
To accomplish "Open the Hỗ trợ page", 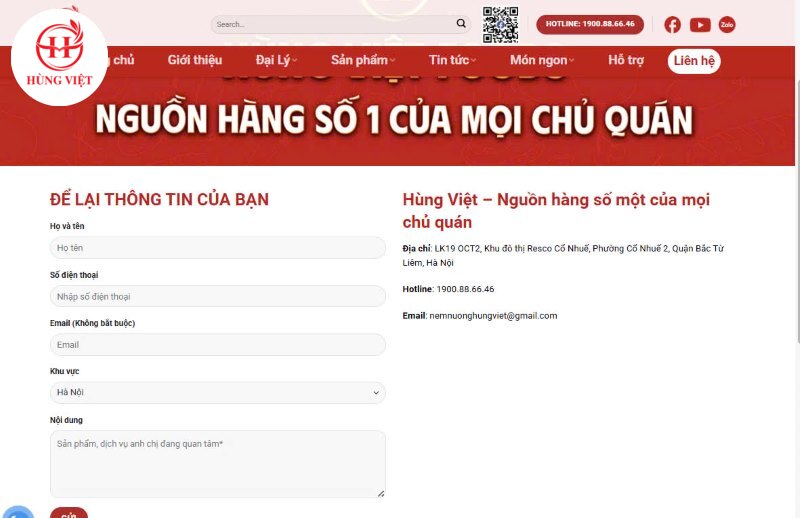I will click(626, 60).
